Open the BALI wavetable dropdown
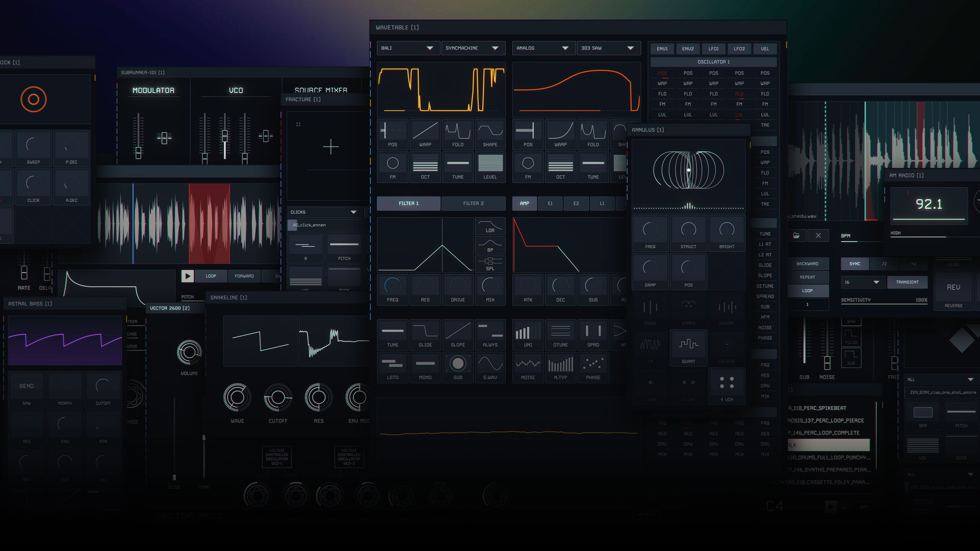This screenshot has width=980, height=551. point(408,48)
